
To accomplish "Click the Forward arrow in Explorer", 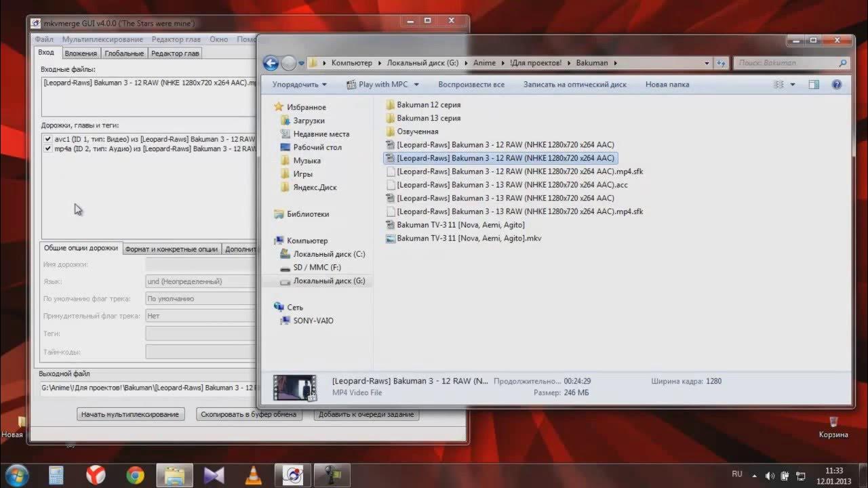I will tap(289, 63).
